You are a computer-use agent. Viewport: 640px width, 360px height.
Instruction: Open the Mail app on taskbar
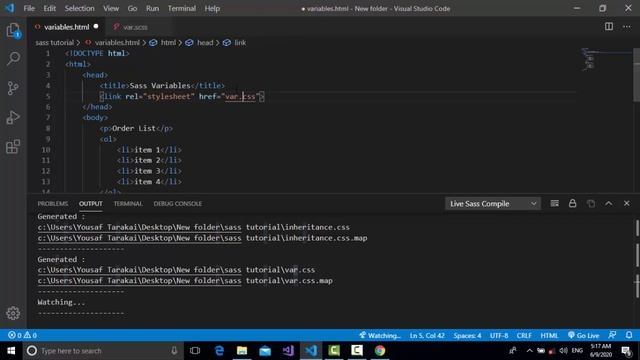(265, 351)
